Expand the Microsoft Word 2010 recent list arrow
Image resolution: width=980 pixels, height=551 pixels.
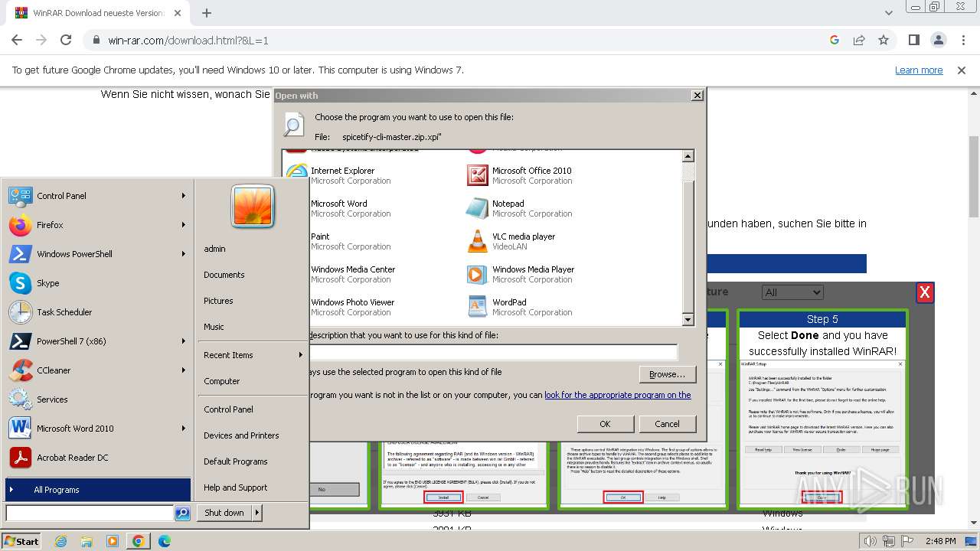[184, 429]
